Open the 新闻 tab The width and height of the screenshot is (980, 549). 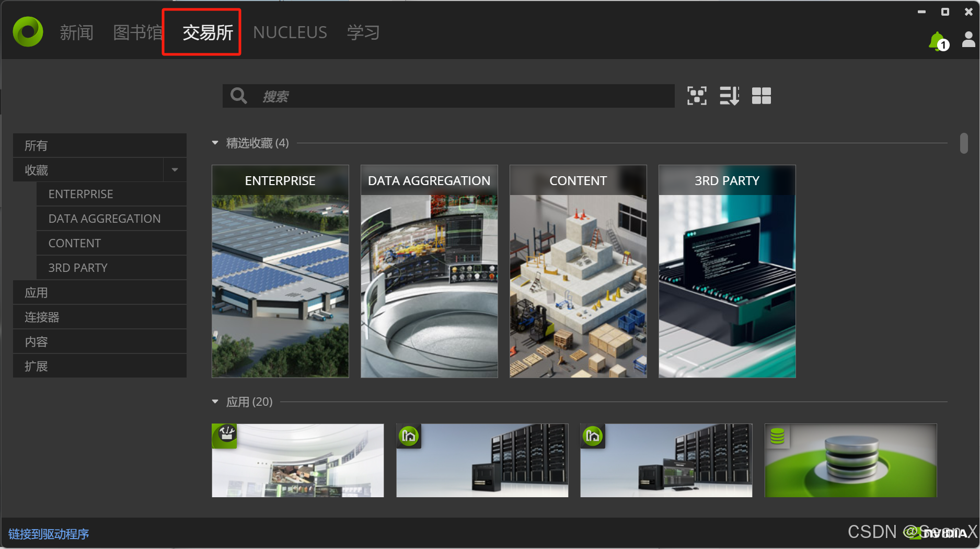click(76, 32)
